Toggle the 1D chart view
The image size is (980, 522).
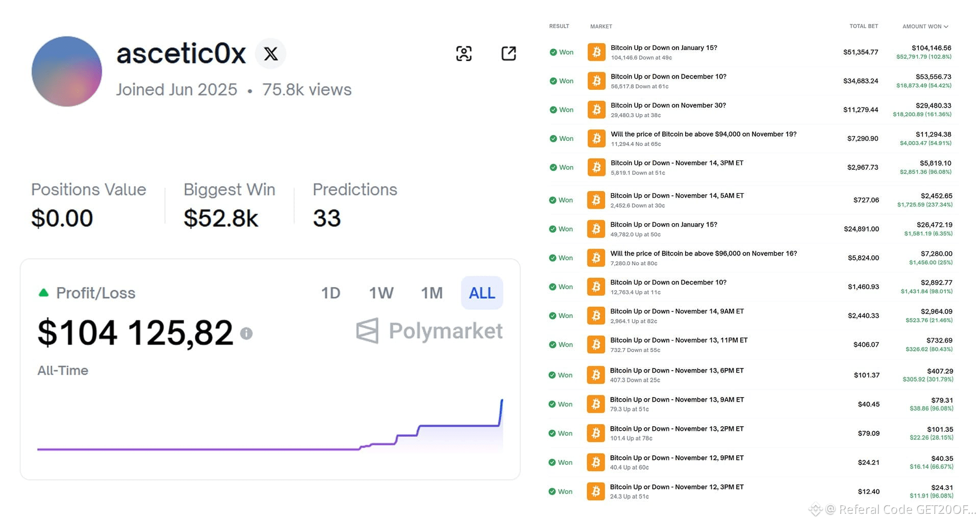click(x=331, y=293)
